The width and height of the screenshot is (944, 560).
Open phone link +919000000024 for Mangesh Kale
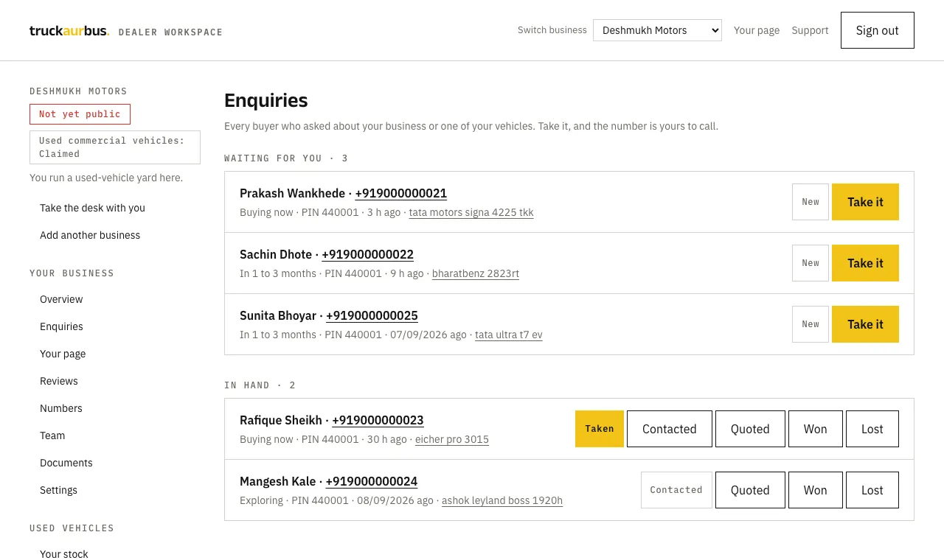pyautogui.click(x=371, y=481)
